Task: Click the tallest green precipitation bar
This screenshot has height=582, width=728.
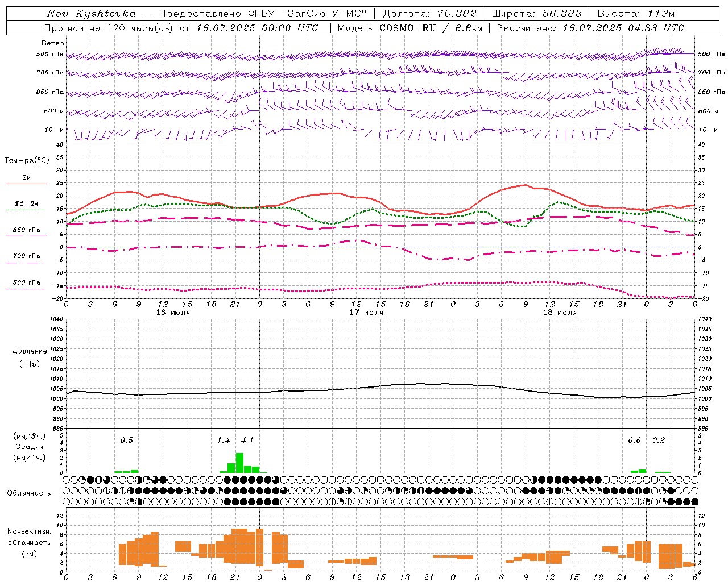Action: pyautogui.click(x=239, y=463)
